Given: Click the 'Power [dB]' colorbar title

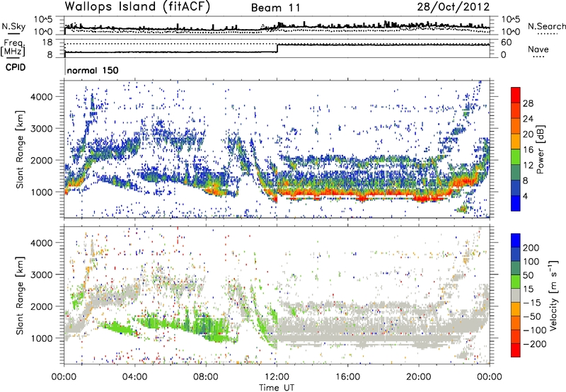Looking at the screenshot, I should [x=540, y=149].
